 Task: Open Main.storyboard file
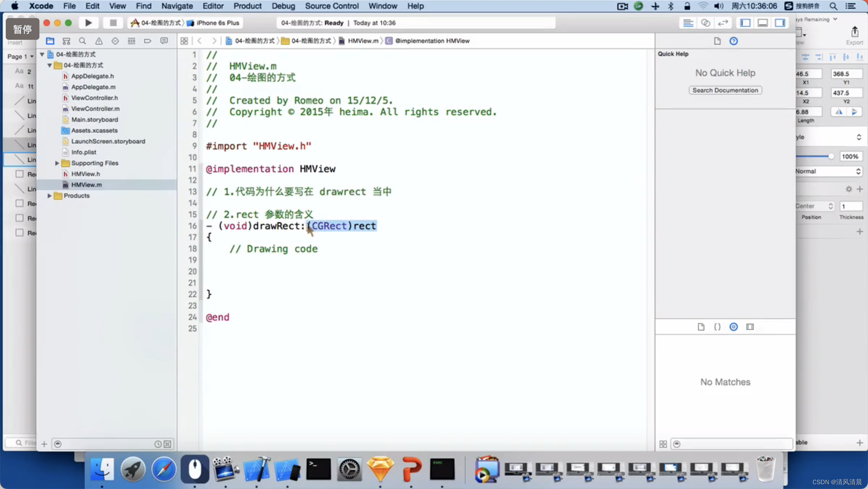tap(94, 119)
